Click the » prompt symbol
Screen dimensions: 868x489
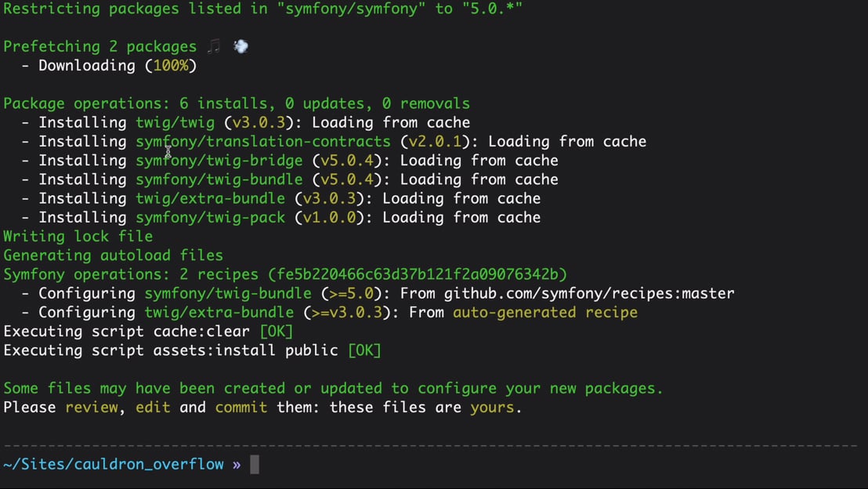tap(237, 465)
